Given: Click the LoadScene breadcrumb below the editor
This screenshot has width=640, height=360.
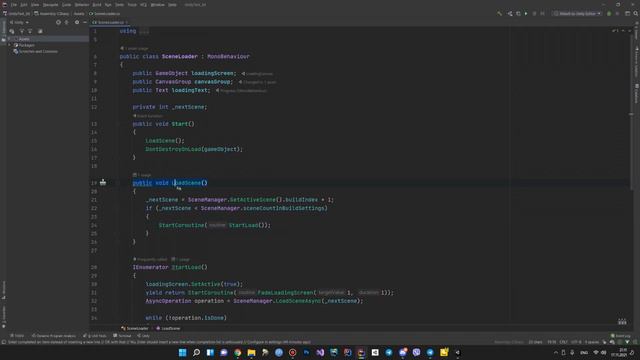Looking at the screenshot, I should pyautogui.click(x=168, y=328).
